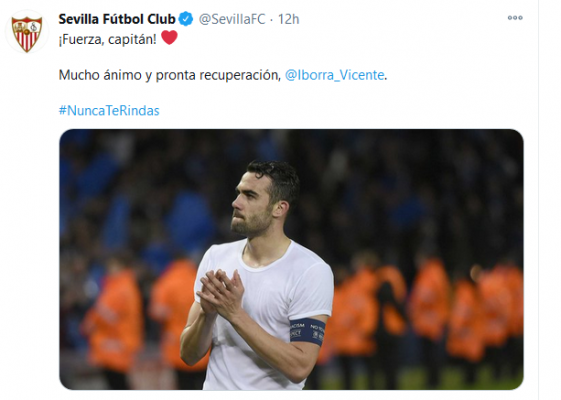Open the three-dot more options menu

(515, 18)
